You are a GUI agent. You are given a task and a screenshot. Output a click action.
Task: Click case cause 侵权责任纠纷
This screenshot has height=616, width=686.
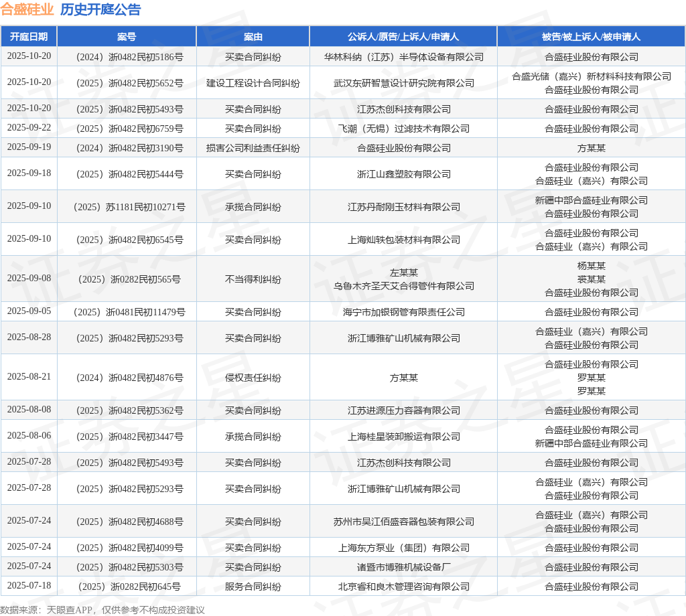tap(253, 378)
